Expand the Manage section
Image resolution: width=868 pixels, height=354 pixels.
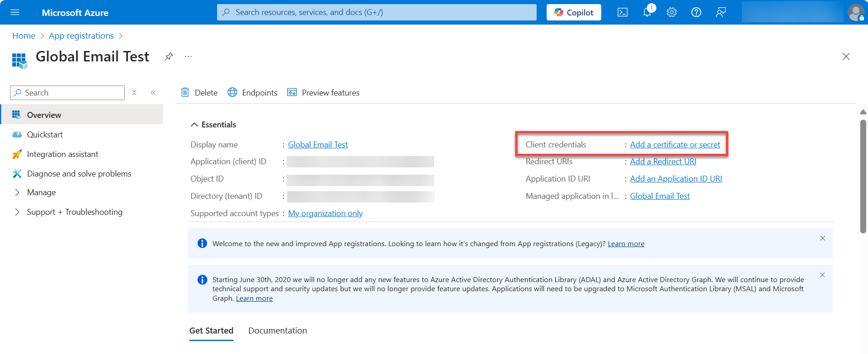click(x=17, y=192)
